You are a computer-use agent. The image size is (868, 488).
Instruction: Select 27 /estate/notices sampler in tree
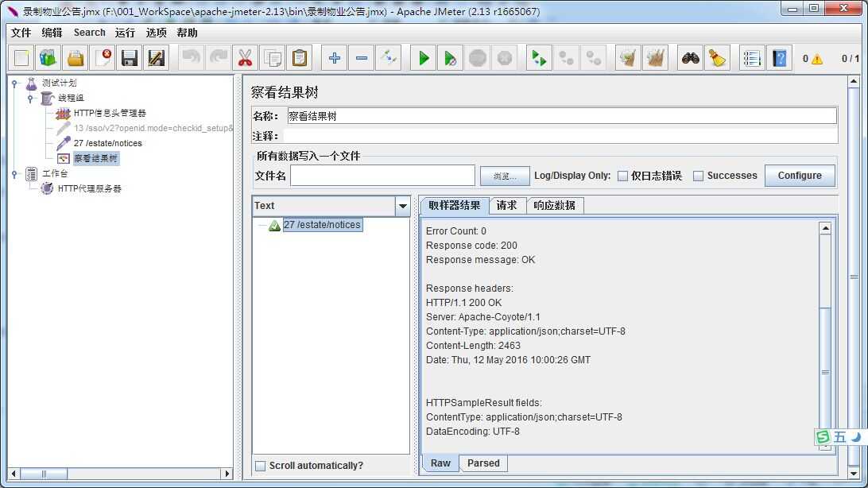point(108,143)
